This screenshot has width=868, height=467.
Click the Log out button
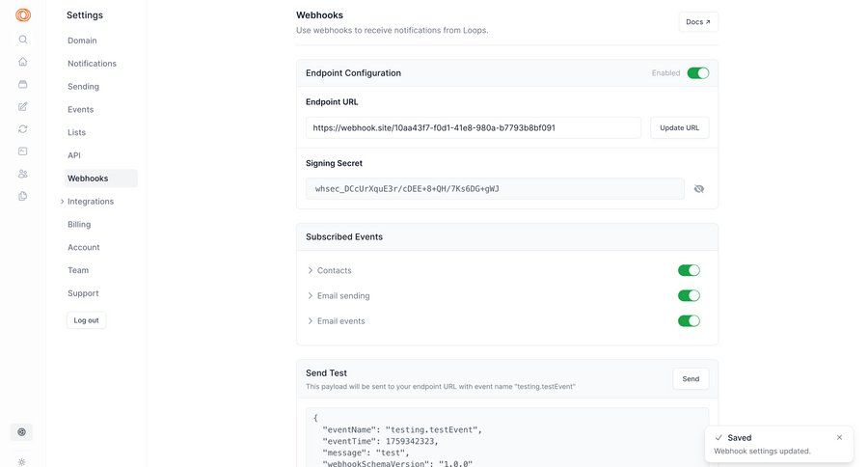(87, 320)
